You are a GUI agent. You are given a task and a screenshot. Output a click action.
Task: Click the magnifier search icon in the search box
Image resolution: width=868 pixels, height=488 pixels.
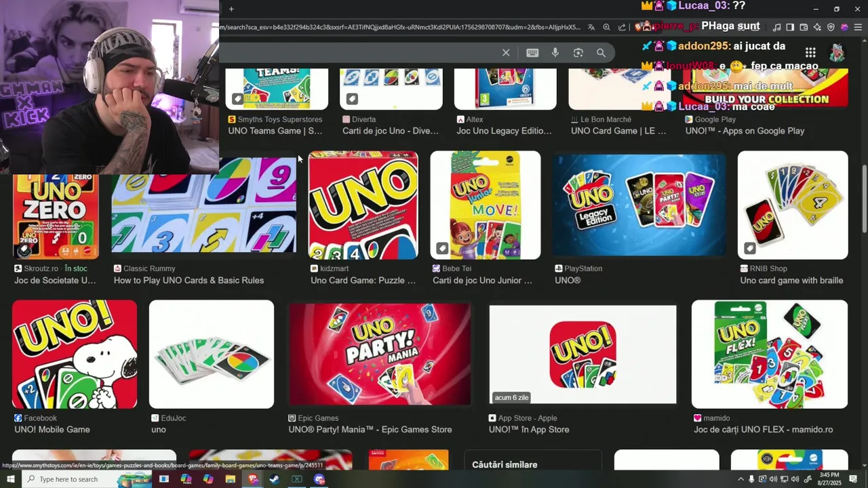(x=601, y=53)
